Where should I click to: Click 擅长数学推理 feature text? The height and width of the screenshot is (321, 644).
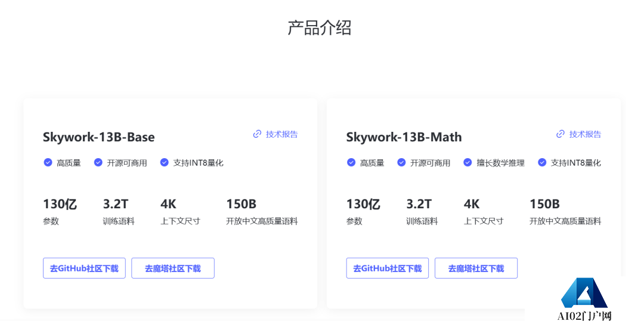[501, 163]
